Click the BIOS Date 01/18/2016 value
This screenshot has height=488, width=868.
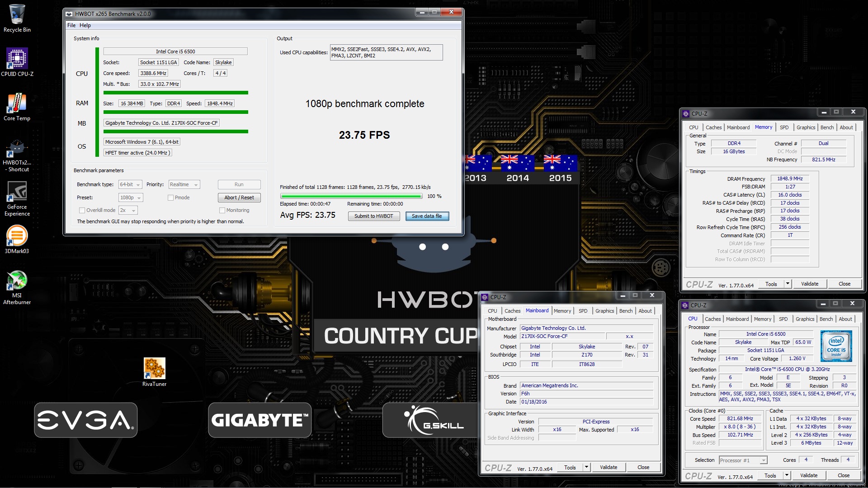586,402
